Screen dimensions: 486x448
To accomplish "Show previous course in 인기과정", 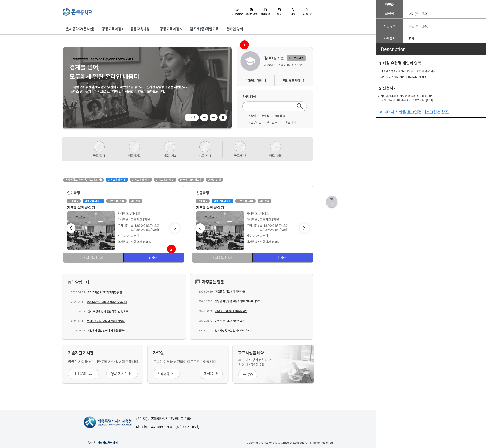I will click(x=71, y=228).
